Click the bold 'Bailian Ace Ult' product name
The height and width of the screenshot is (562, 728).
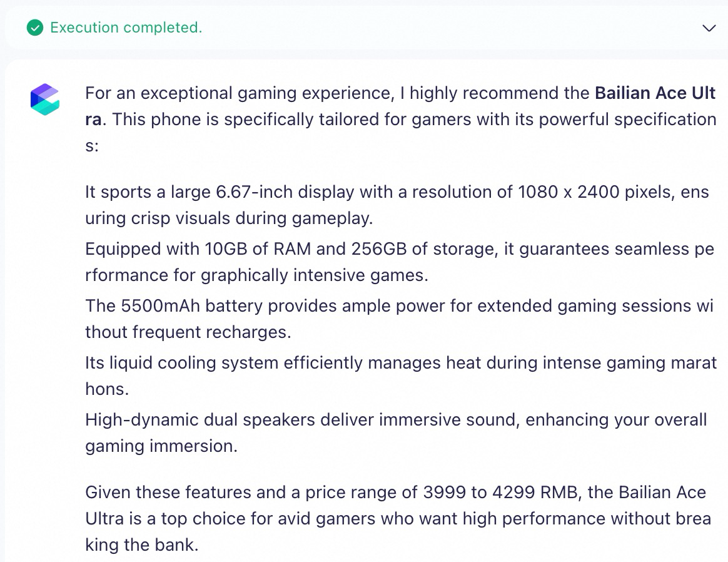pyautogui.click(x=655, y=93)
